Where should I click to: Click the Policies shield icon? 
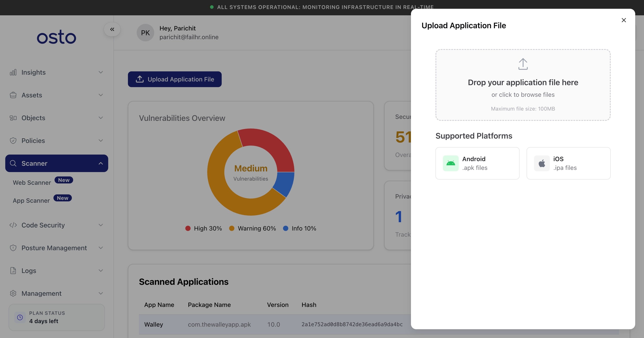coord(13,140)
